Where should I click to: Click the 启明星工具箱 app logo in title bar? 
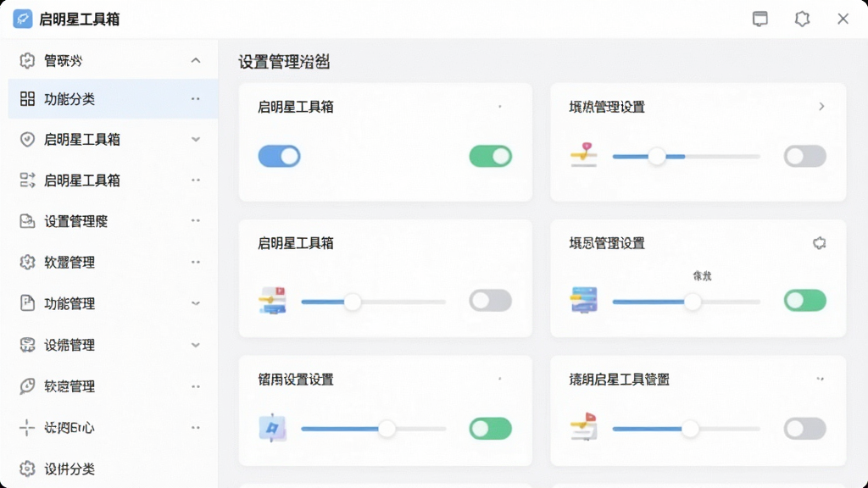coord(23,19)
